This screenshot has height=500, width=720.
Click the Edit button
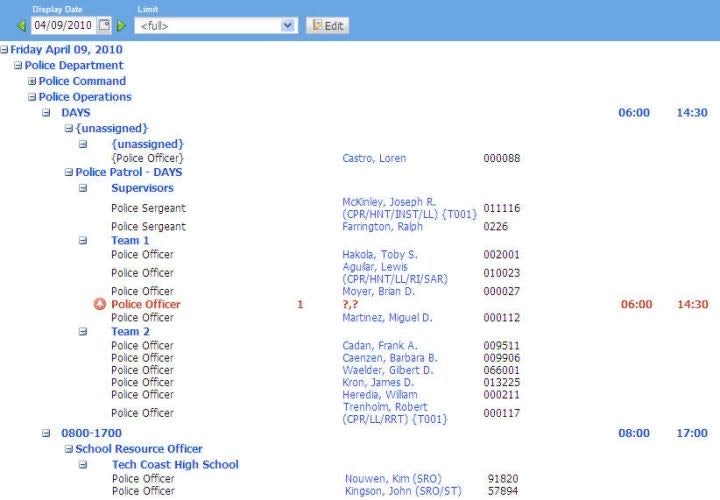point(327,26)
